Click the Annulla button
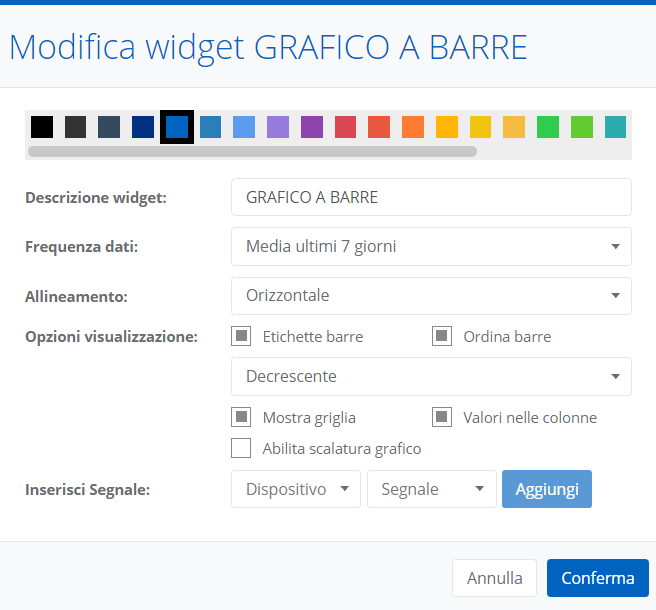Screen dimensions: 656x610 (495, 578)
